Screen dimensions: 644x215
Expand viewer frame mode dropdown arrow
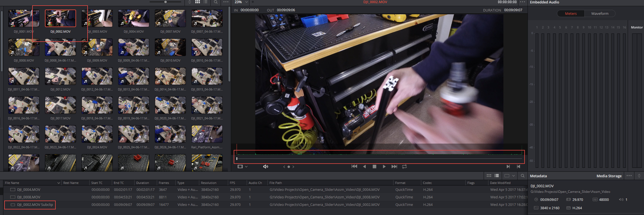[x=246, y=167]
